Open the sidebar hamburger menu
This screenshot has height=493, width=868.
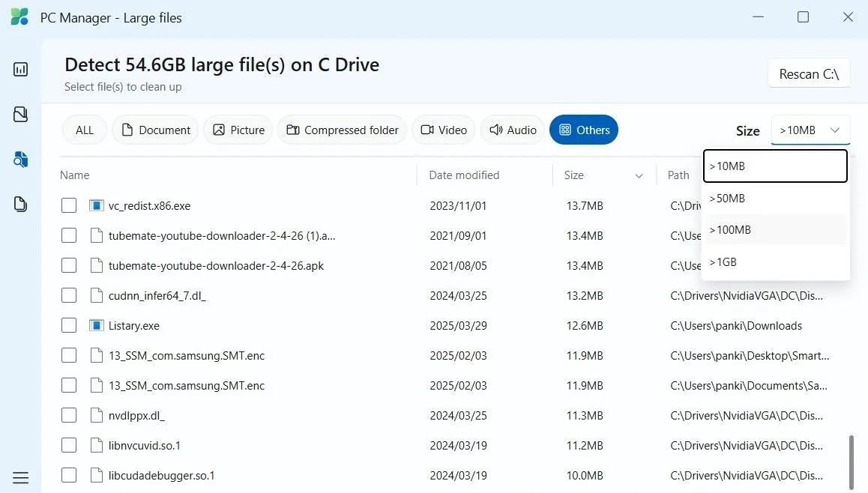pyautogui.click(x=20, y=477)
